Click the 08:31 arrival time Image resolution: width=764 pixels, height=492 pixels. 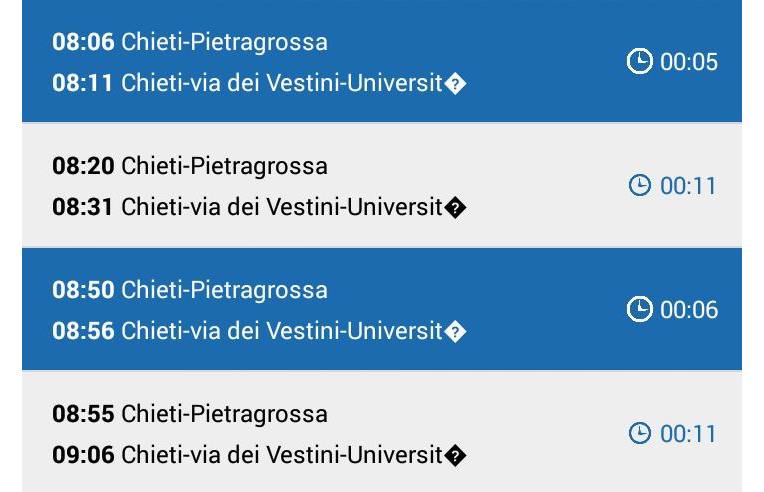point(83,207)
